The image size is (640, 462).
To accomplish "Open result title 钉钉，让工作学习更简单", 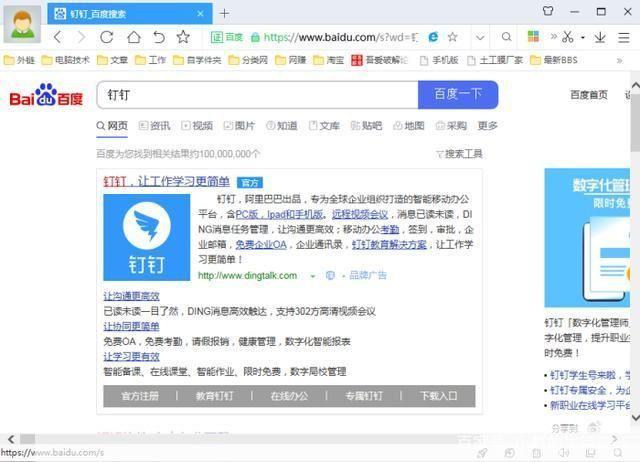I will tap(167, 182).
